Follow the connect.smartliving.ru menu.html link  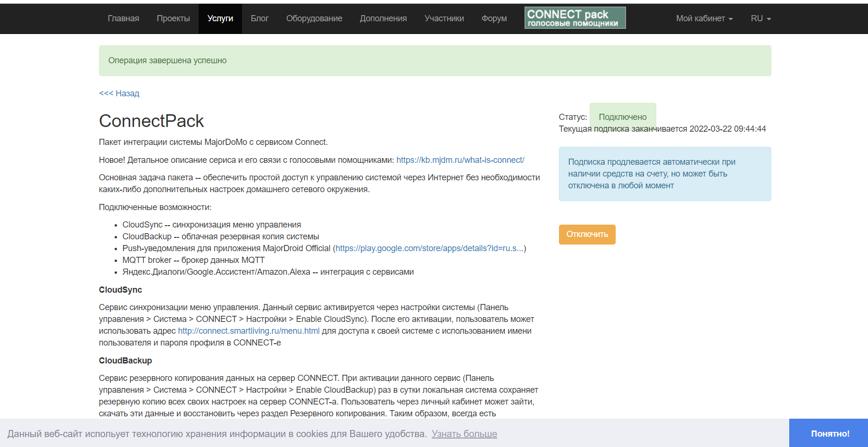point(249,331)
